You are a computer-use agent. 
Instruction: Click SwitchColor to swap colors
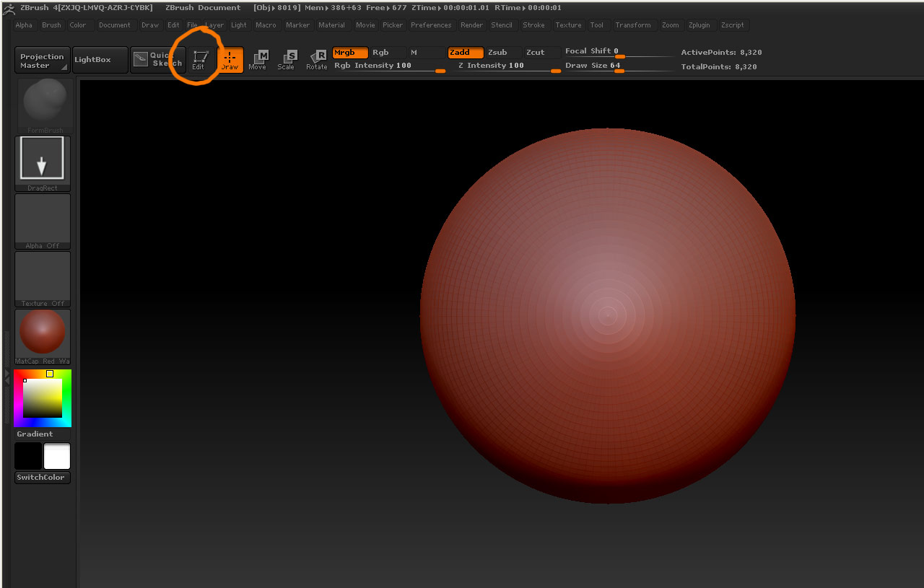[x=42, y=475]
